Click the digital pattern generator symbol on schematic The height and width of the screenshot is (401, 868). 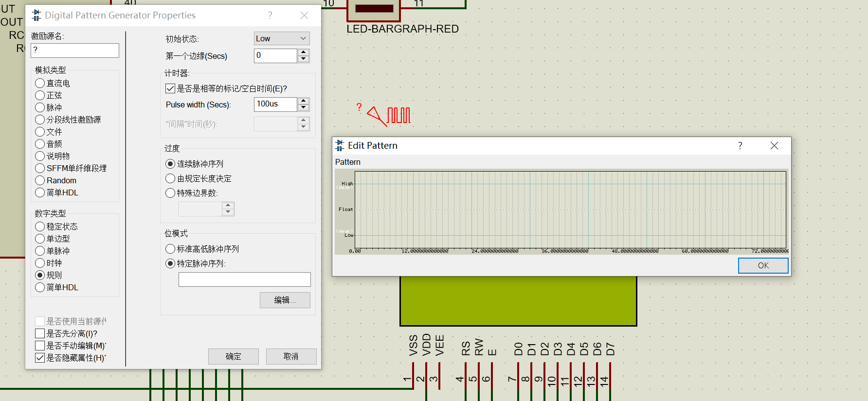coord(389,116)
